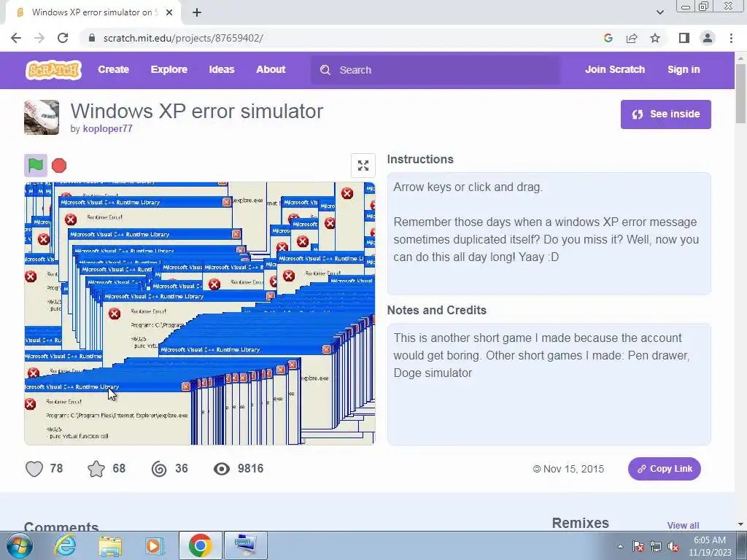This screenshot has width=747, height=560.
Task: Click Sign in
Action: coord(684,69)
